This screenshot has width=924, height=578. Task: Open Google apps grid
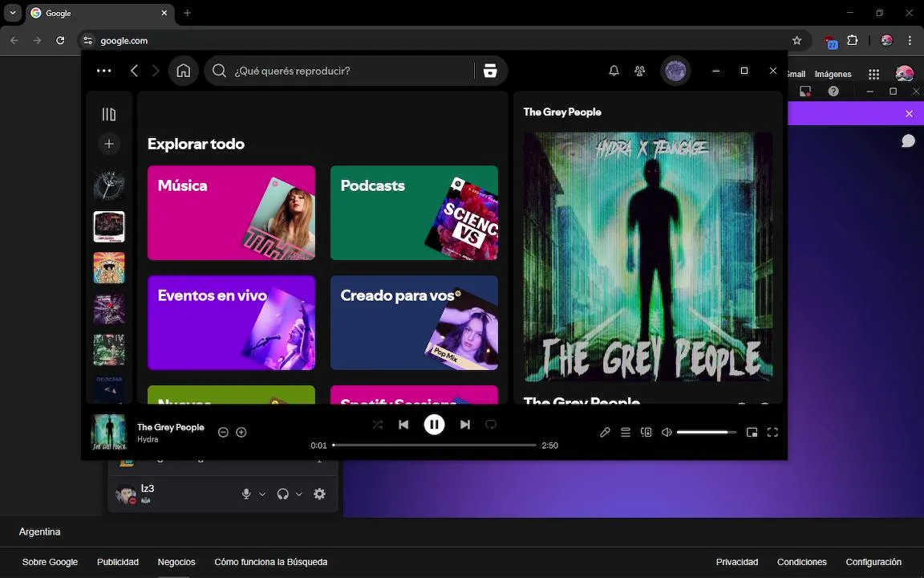874,75
